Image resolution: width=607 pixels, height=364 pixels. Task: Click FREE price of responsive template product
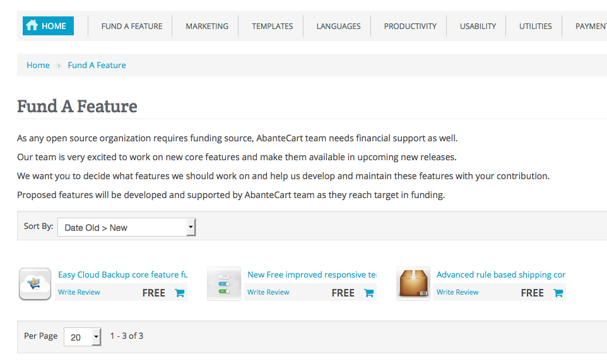tap(343, 293)
